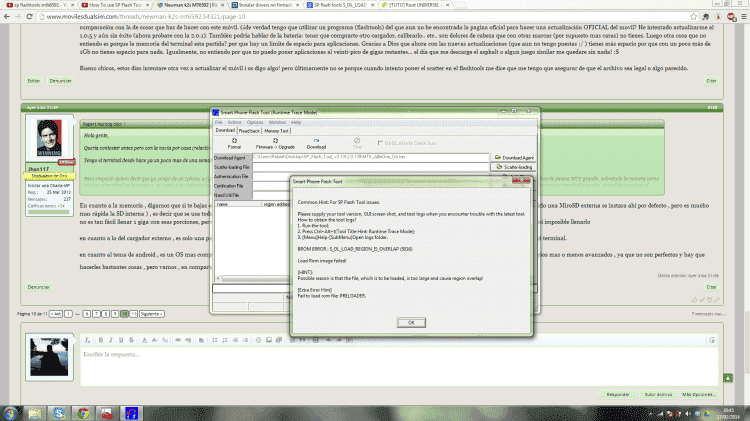Switch to 'Instalar drivers no firmados' tab
This screenshot has height=421, width=750.
[x=265, y=5]
